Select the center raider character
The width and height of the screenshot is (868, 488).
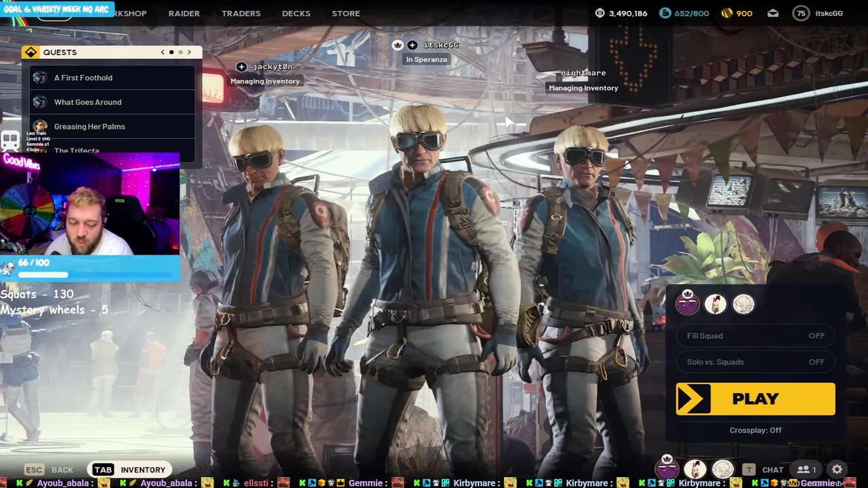[424, 291]
